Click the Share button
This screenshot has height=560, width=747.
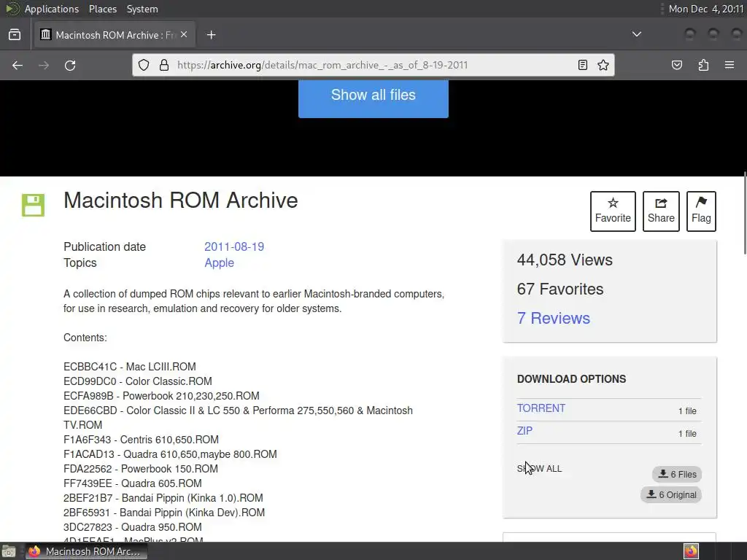tap(661, 211)
